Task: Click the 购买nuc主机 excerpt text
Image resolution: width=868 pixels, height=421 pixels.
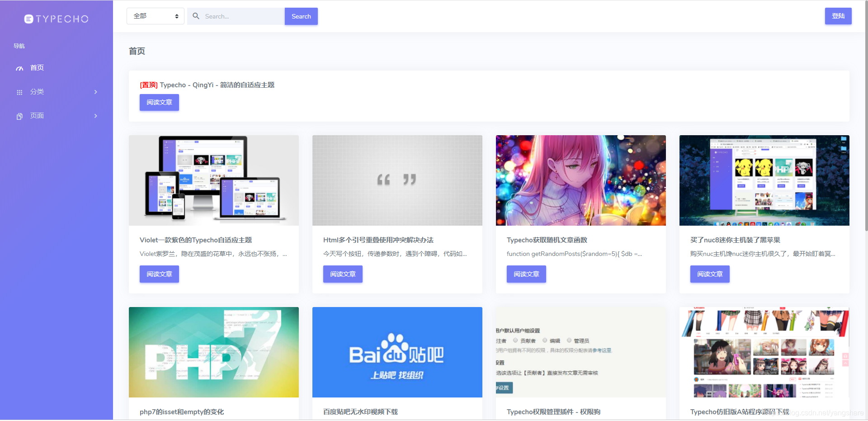Action: (763, 254)
